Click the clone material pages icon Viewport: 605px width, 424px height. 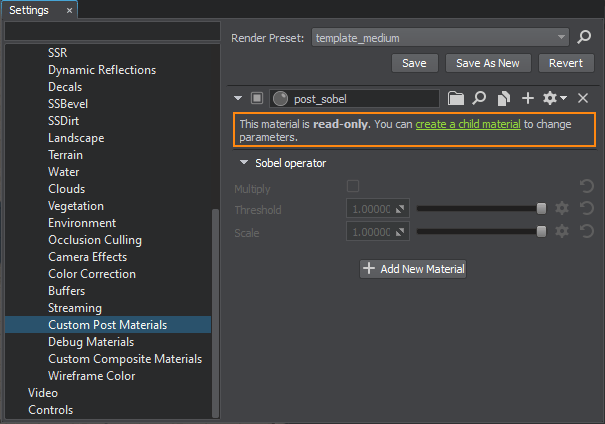pyautogui.click(x=504, y=99)
